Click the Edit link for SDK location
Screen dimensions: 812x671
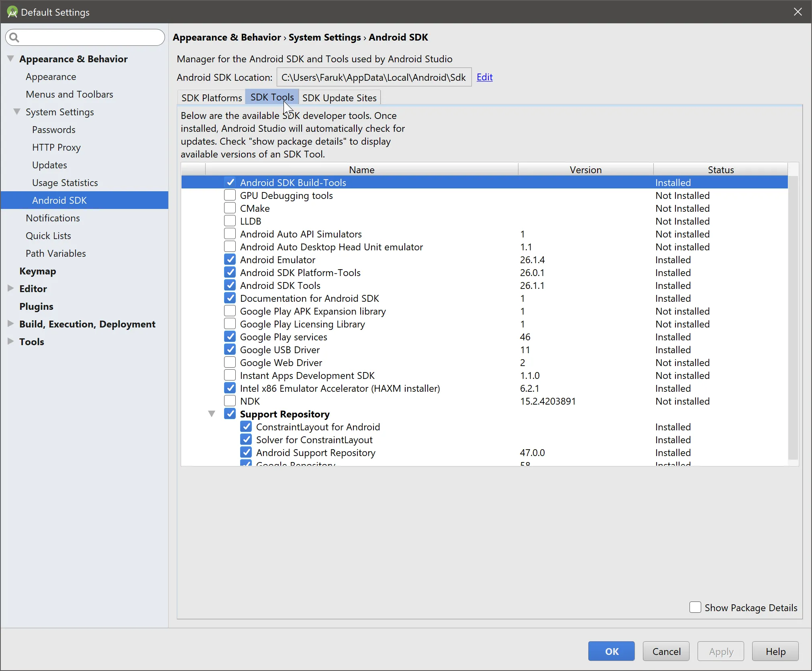pos(484,77)
